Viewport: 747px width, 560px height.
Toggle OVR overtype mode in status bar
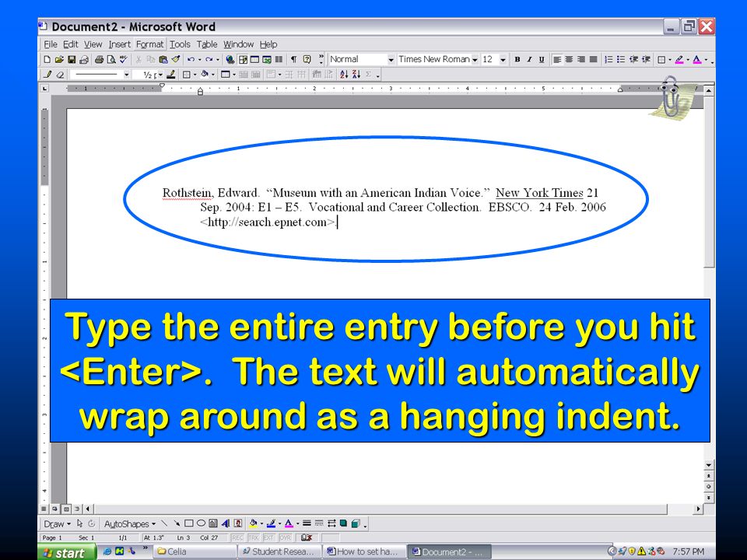point(286,537)
